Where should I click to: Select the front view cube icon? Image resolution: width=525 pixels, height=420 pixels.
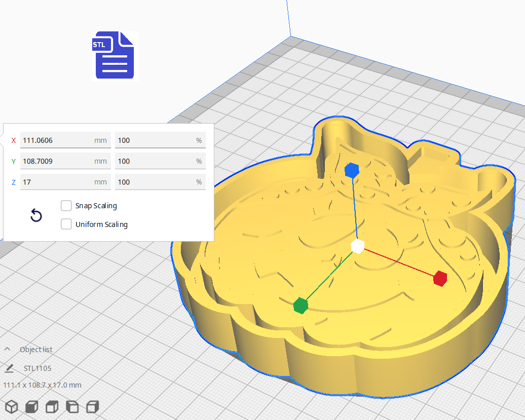[x=31, y=407]
